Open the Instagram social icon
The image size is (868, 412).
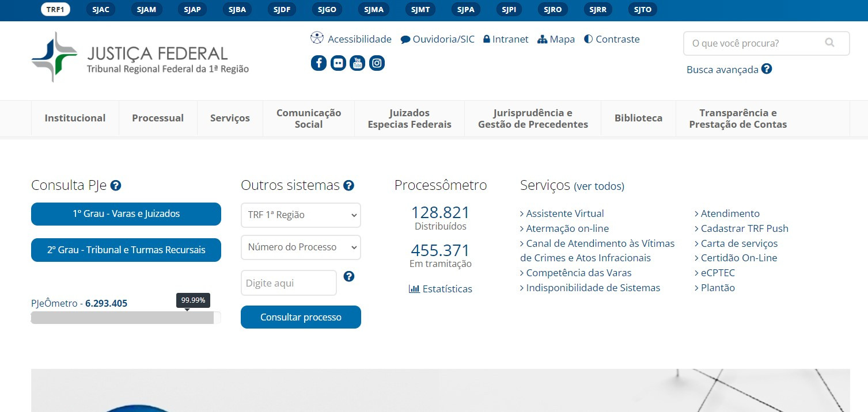tap(377, 63)
